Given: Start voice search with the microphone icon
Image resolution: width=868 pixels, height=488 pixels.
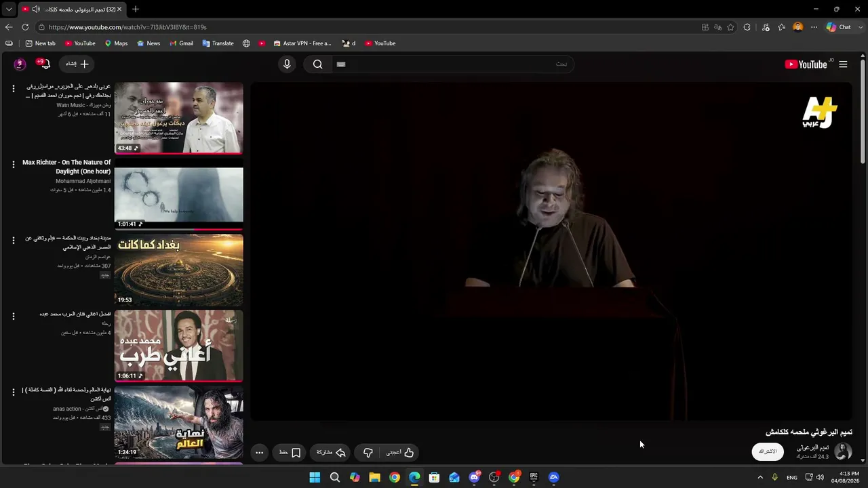Looking at the screenshot, I should pyautogui.click(x=287, y=64).
